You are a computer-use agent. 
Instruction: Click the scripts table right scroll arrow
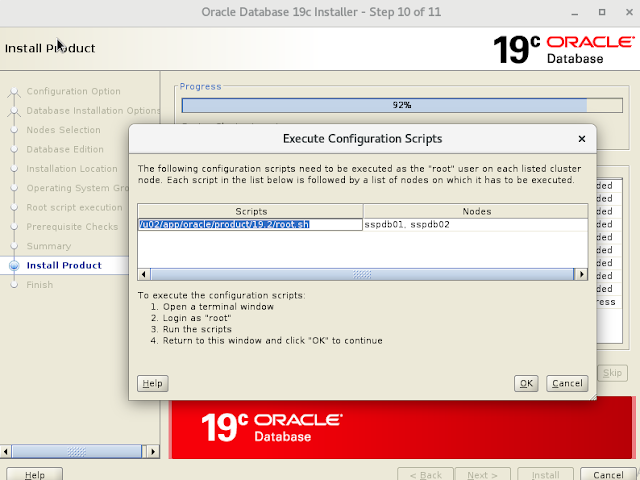581,274
